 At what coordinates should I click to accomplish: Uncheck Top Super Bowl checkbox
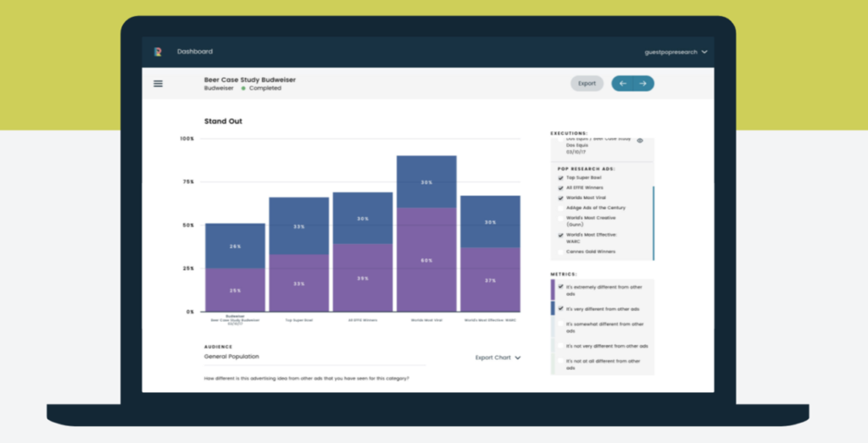point(560,179)
